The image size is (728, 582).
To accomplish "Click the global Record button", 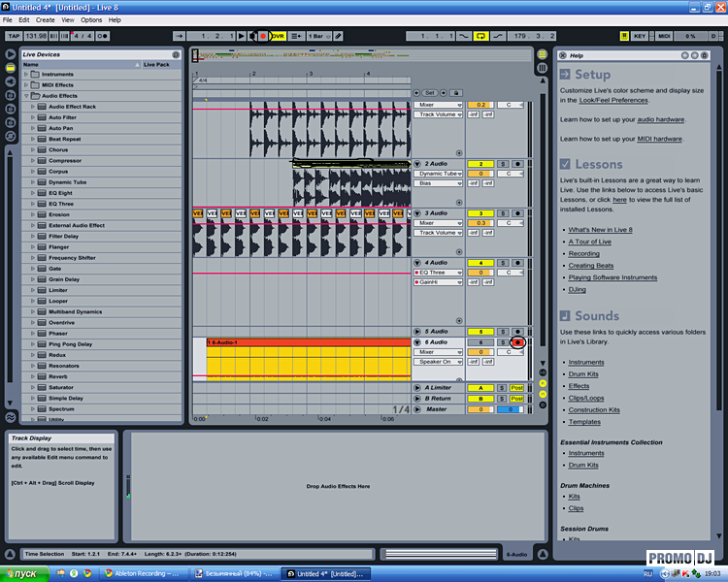I will click(x=263, y=36).
